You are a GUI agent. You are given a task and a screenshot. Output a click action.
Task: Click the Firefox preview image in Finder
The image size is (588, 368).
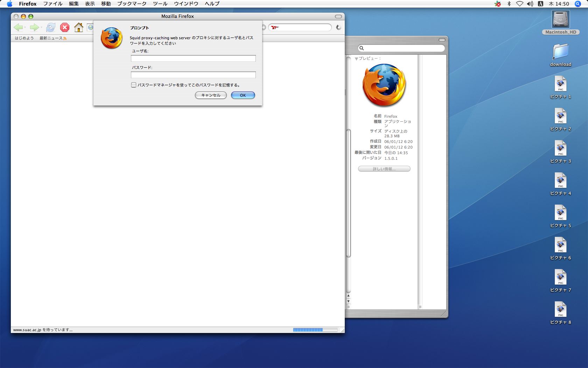(x=384, y=85)
